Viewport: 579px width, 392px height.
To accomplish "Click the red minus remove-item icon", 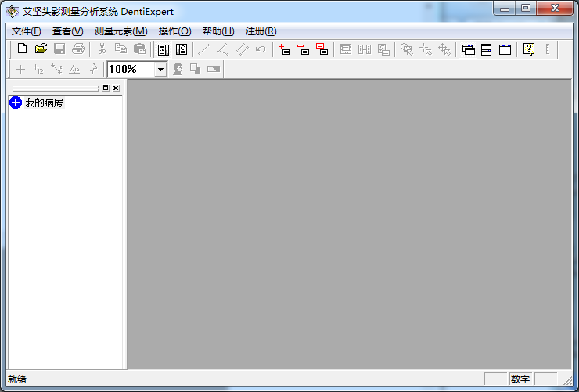I will coord(303,49).
